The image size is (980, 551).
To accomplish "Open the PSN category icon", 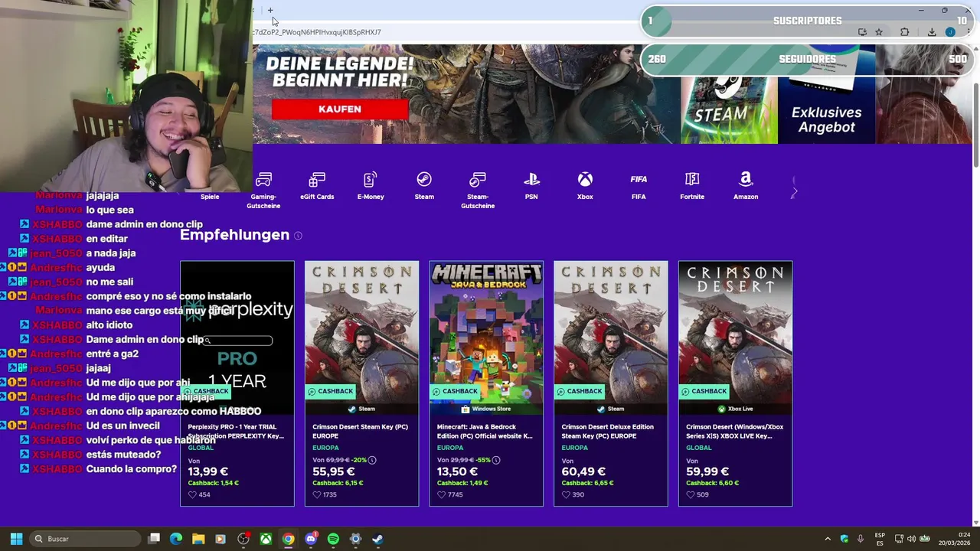I will click(x=531, y=180).
